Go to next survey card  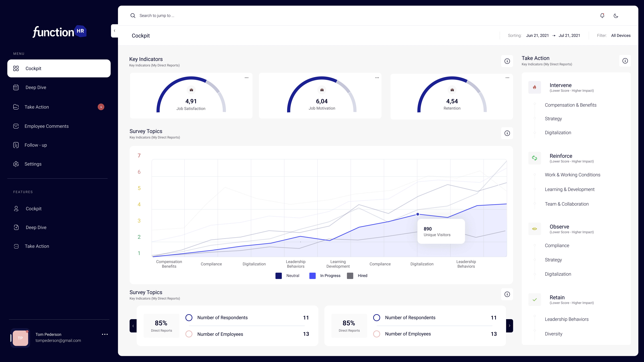[510, 326]
